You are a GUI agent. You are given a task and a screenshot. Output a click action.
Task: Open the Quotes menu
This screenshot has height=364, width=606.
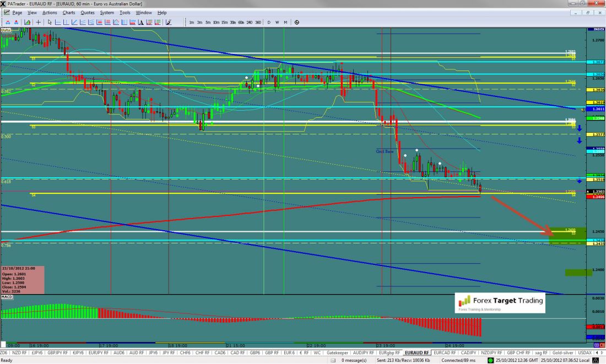(87, 12)
